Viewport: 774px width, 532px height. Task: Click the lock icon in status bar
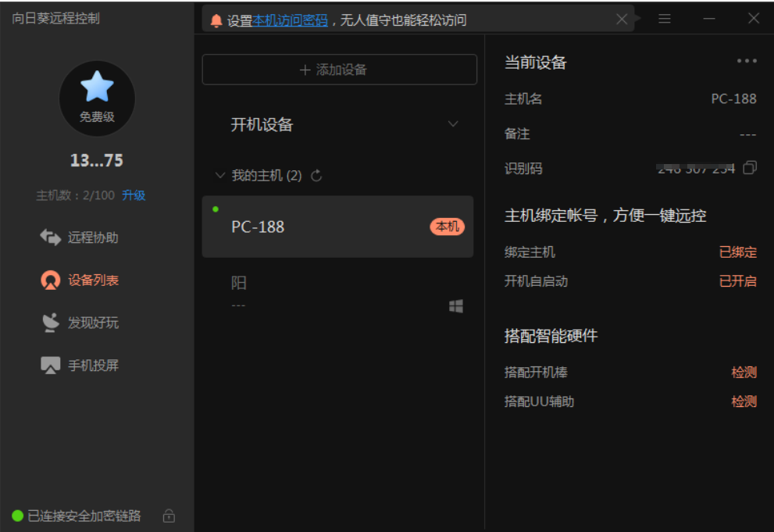169,516
